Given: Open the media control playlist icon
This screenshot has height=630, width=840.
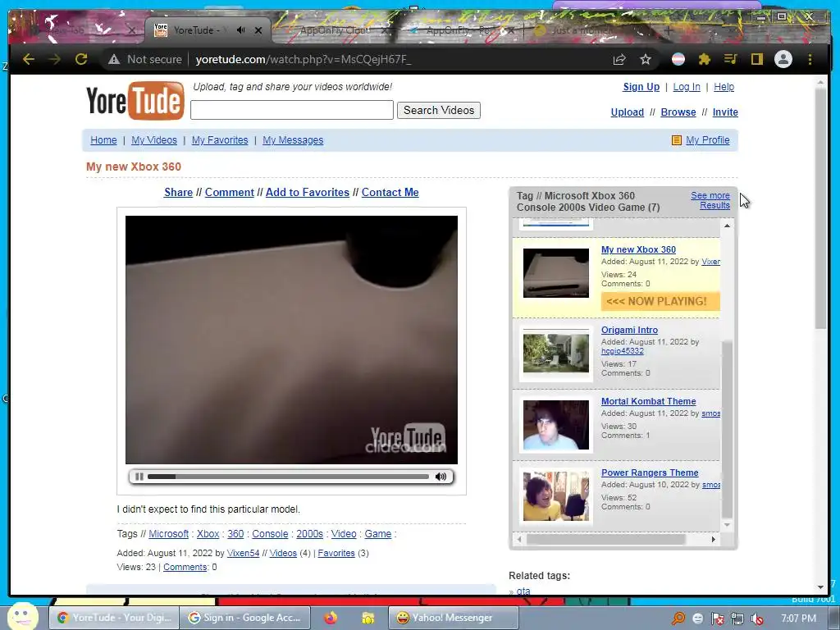Looking at the screenshot, I should 731,59.
